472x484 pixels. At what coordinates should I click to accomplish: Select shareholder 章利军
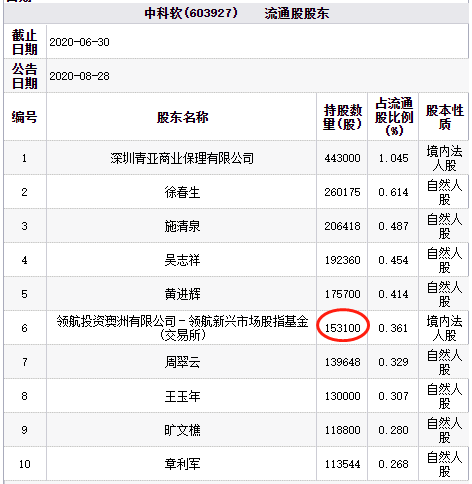[x=182, y=464]
